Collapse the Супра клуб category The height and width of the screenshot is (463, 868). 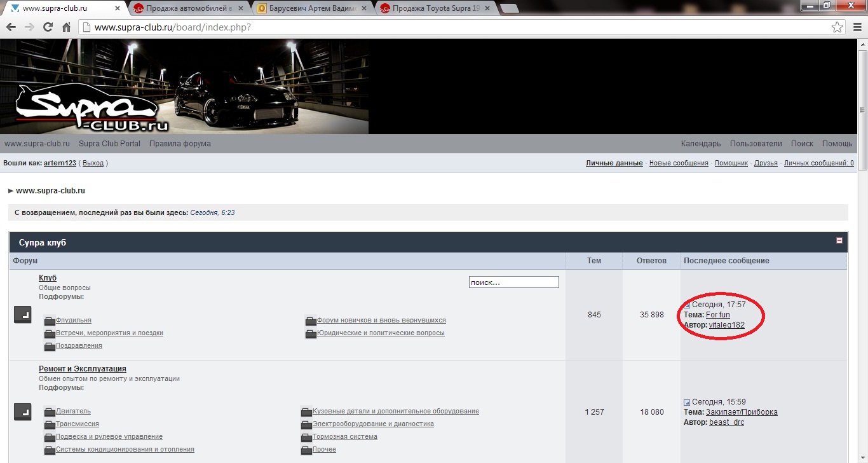click(x=839, y=241)
